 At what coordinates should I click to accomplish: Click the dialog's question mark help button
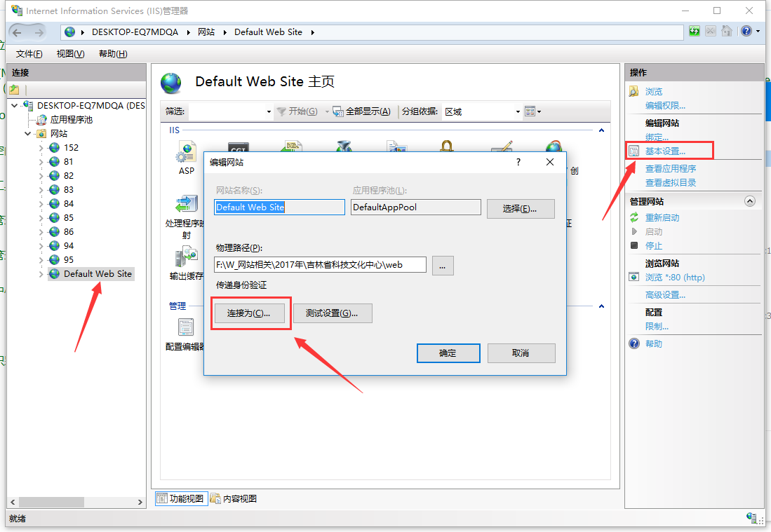coord(518,162)
